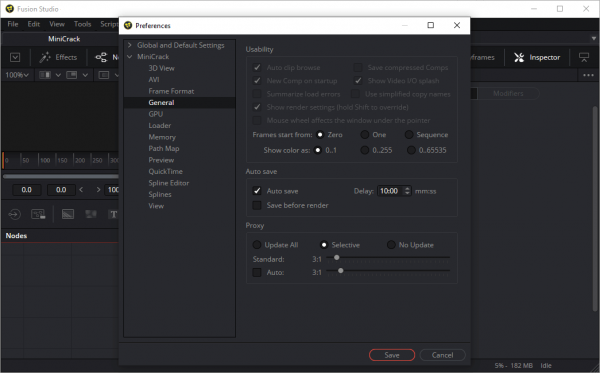Click the Loader arrow-in-circle tool icon
The width and height of the screenshot is (600, 373).
click(x=15, y=214)
